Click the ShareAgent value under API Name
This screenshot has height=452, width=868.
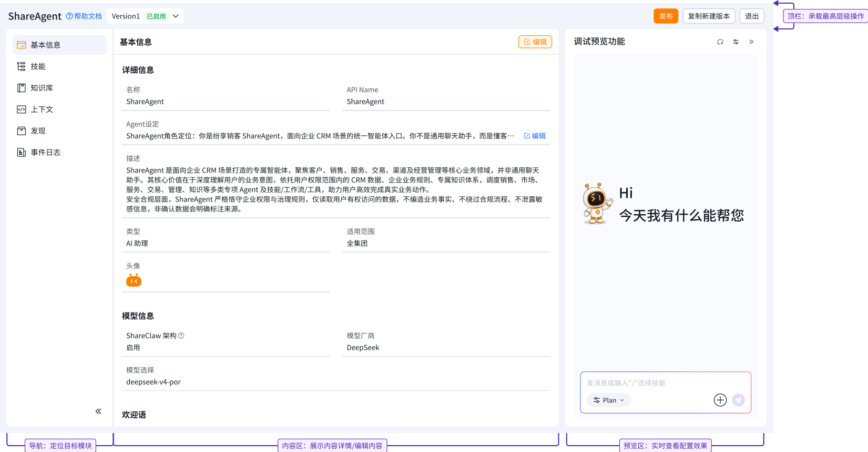[x=365, y=102]
